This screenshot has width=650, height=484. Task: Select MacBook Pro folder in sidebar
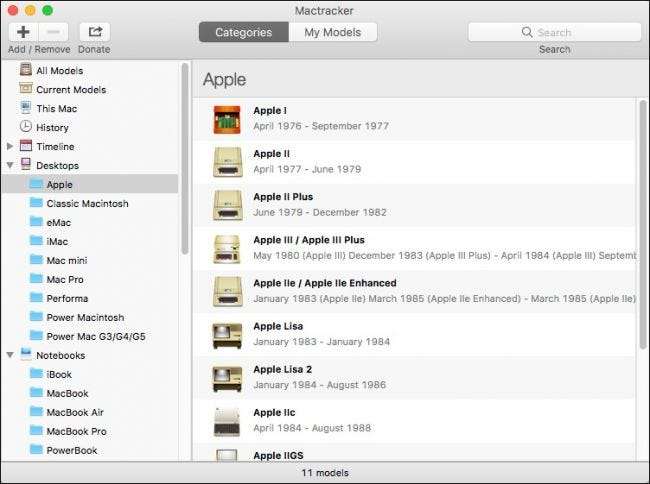[x=75, y=431]
